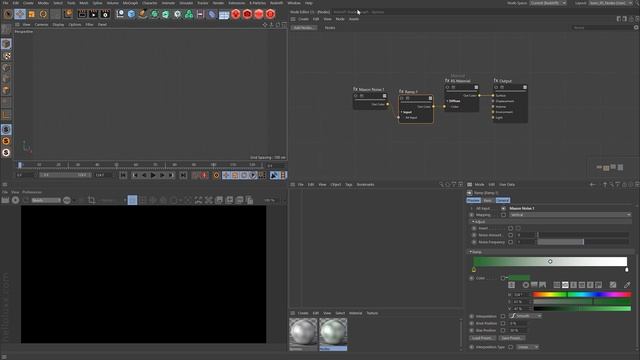The width and height of the screenshot is (640, 360).
Task: Click the crop region icon in RenderView
Action: pos(91,200)
